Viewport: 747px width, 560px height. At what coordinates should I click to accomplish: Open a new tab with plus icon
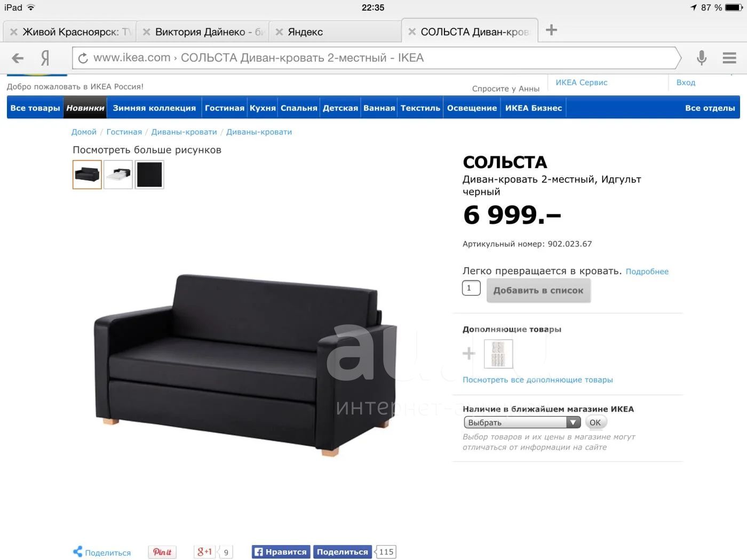tap(551, 30)
